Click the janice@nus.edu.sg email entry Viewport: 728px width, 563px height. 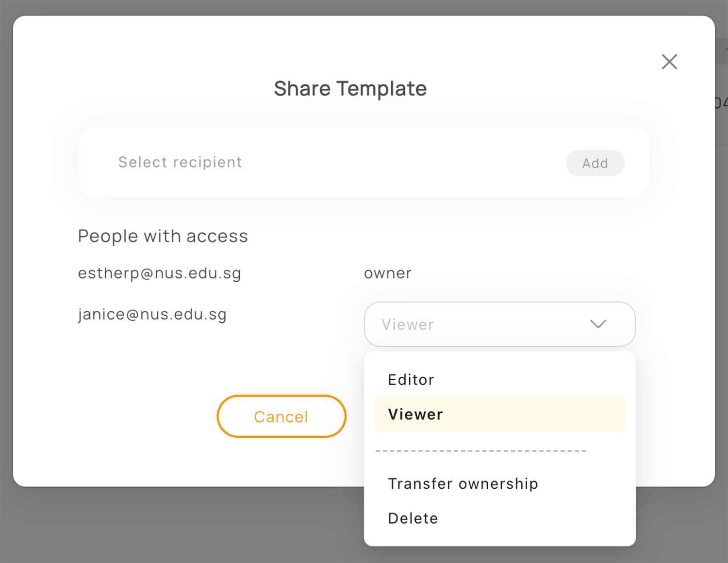click(x=152, y=314)
